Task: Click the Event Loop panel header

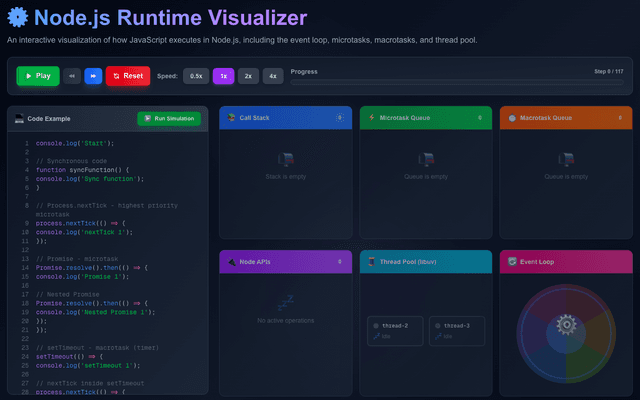Action: (566, 262)
